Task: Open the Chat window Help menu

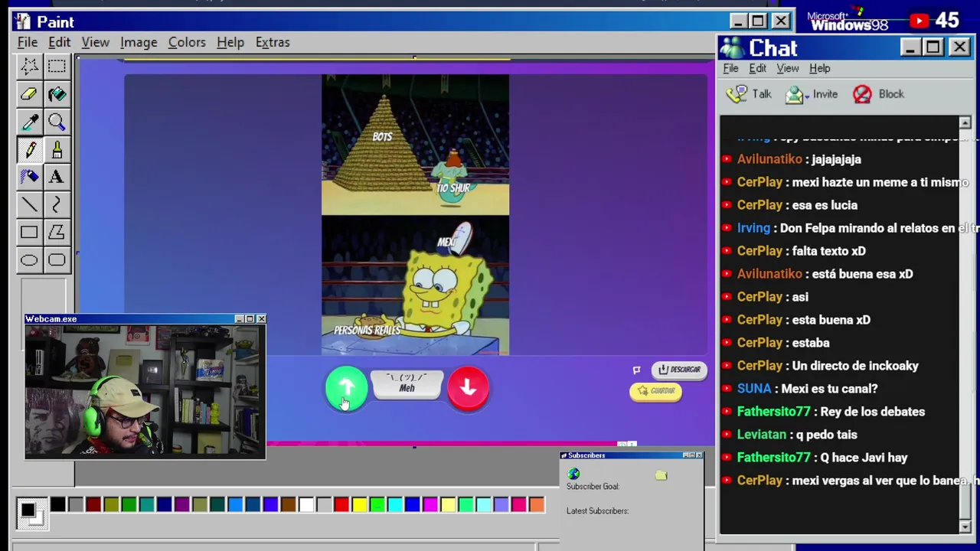Action: coord(819,68)
